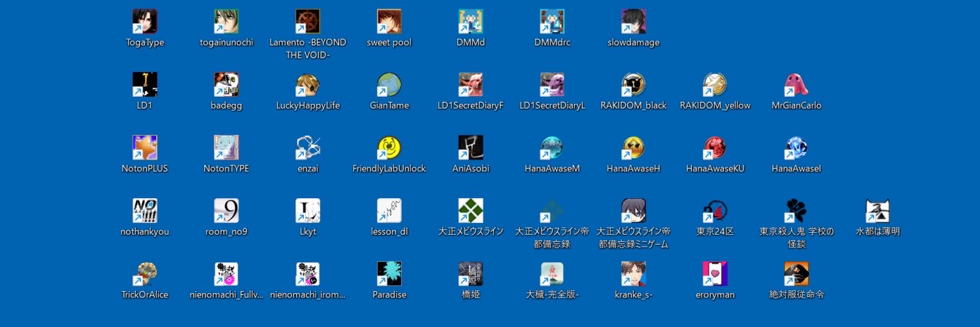Click the 大正メビウスライン帝都備忘録 shortcut
This screenshot has height=327, width=980.
click(x=552, y=211)
